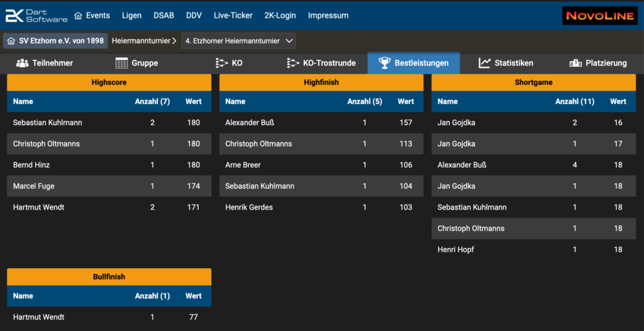Image resolution: width=644 pixels, height=331 pixels.
Task: Click the bracket icon on KO tab
Action: tap(221, 63)
